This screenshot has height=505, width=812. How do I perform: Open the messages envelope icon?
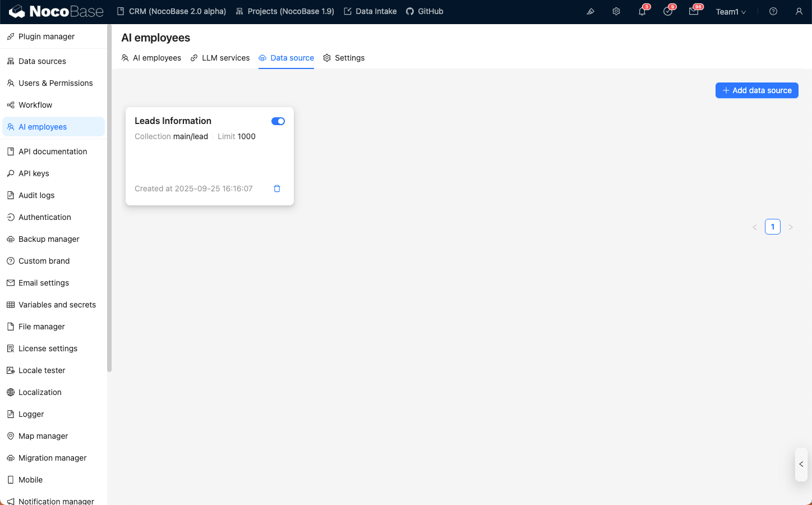[694, 11]
